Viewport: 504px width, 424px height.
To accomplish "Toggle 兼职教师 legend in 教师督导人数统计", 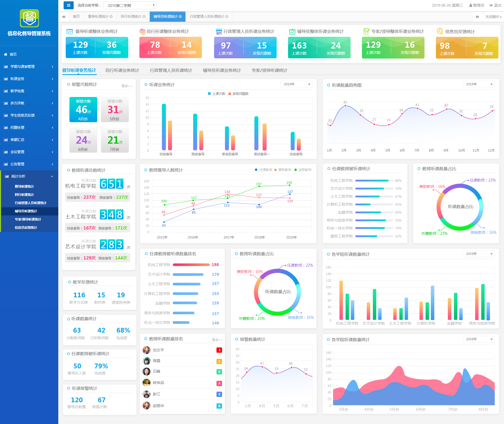I will (283, 170).
